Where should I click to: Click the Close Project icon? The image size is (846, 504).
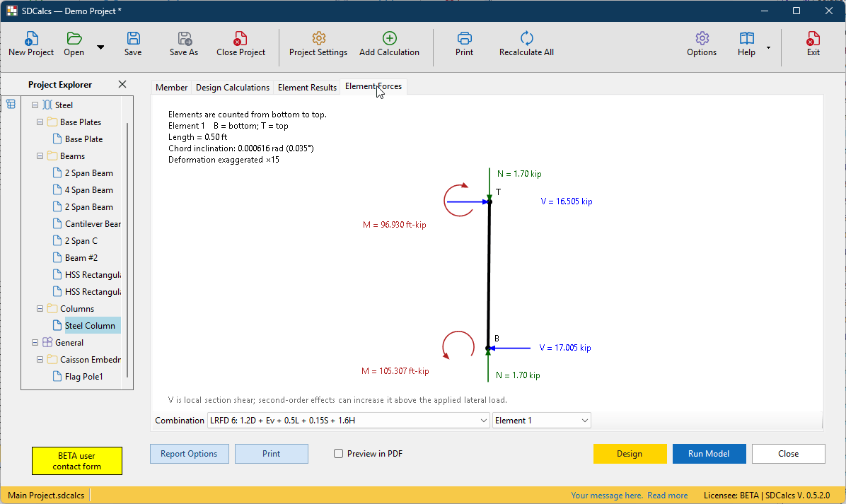(240, 39)
